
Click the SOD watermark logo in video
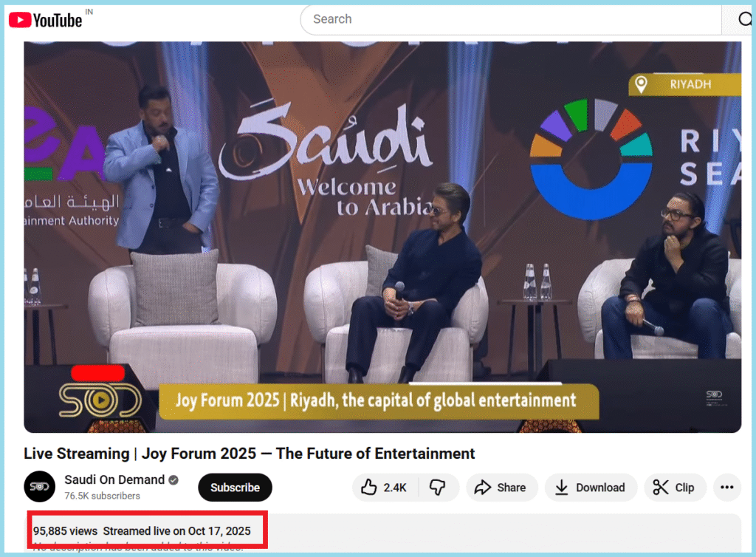[x=100, y=400]
